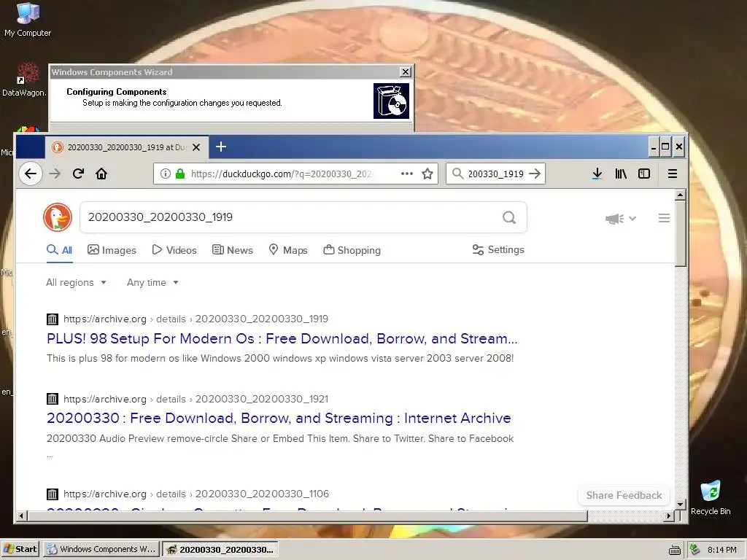Open the DuckDuckGo megaphone dropdown
This screenshot has height=560, width=747.
[x=620, y=219]
